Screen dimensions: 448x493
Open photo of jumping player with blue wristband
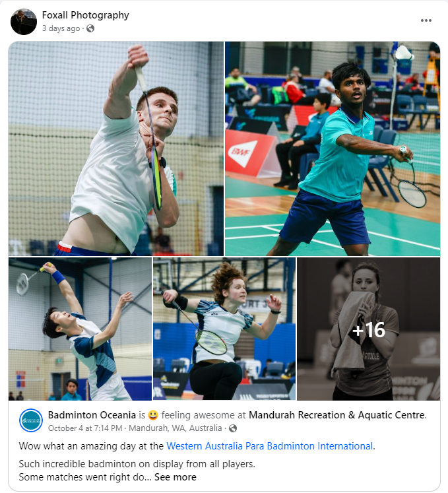point(80,329)
